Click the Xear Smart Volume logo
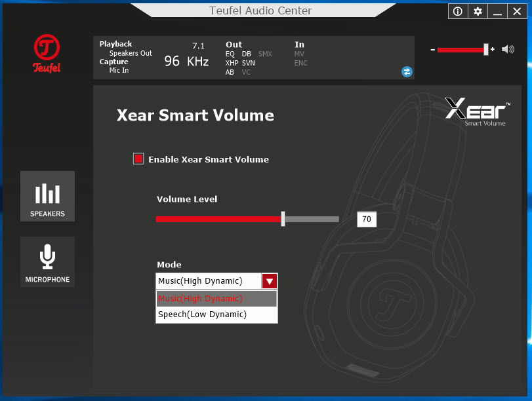532x401 pixels. pos(478,112)
